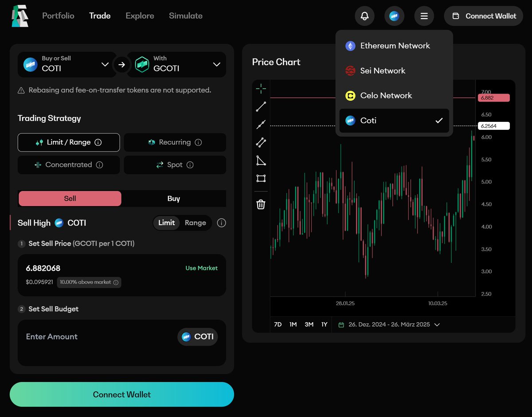Click the calendar icon in date range

pos(341,325)
